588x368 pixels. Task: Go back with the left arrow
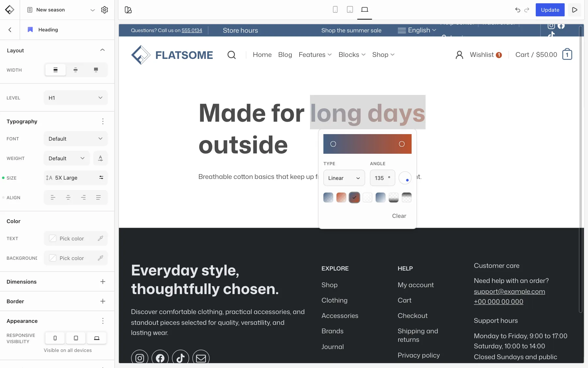(10, 30)
